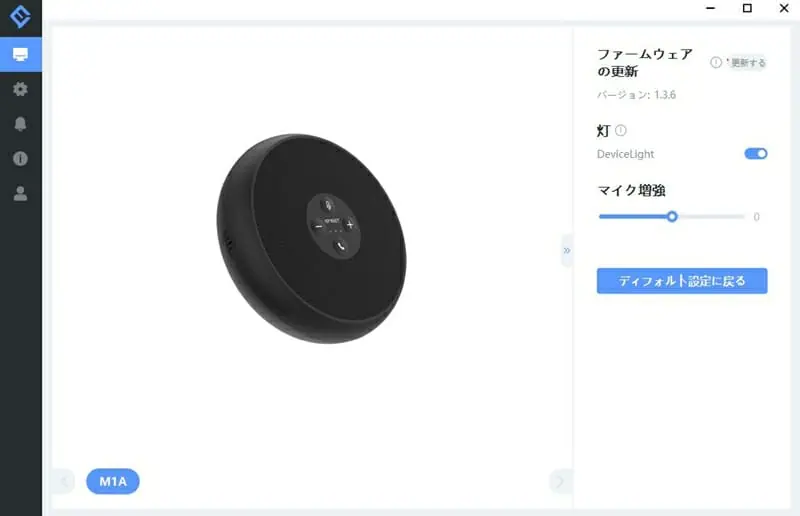Click the マイク増強 slider handle
Image resolution: width=800 pixels, height=516 pixels.
pyautogui.click(x=672, y=216)
